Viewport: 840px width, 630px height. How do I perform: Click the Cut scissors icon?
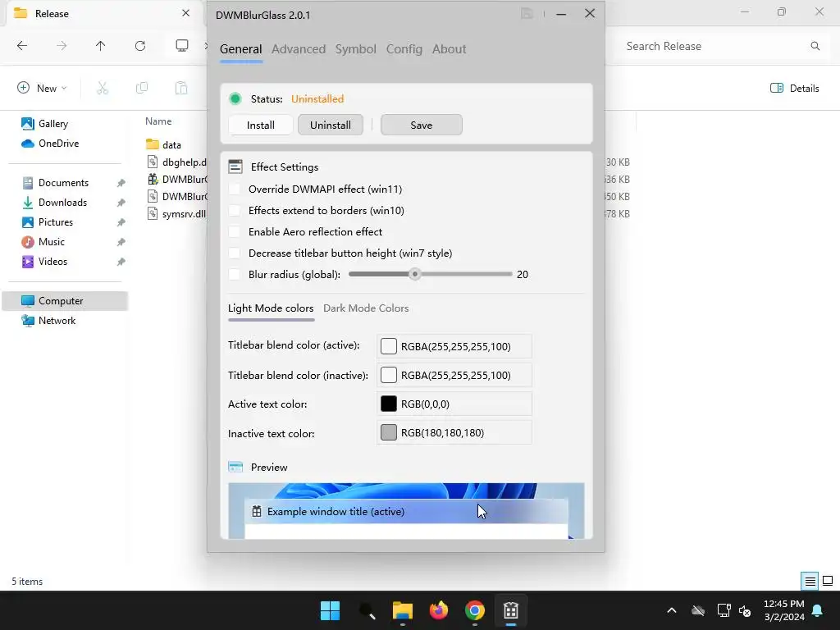(x=103, y=88)
